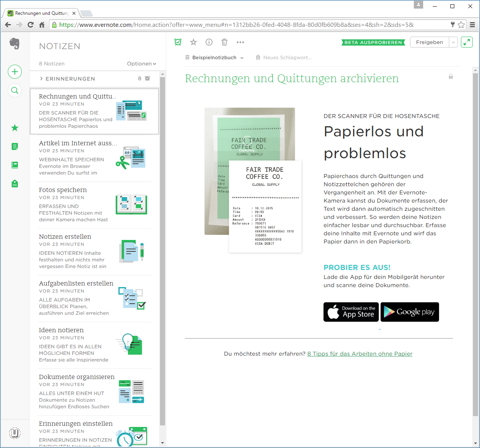
Task: Open Notebooks icon in sidebar
Action: click(15, 165)
